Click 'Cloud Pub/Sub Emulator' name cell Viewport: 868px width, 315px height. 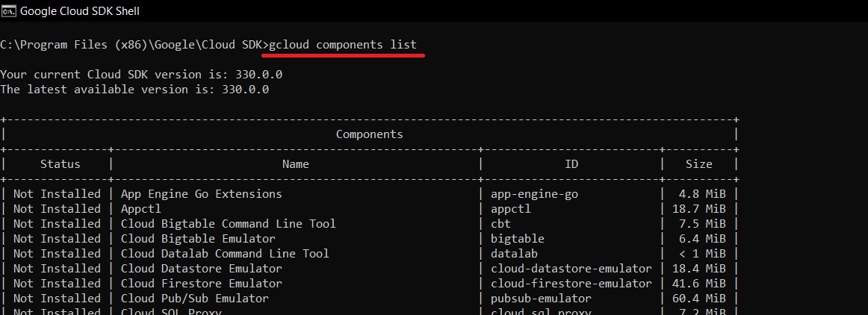[195, 299]
